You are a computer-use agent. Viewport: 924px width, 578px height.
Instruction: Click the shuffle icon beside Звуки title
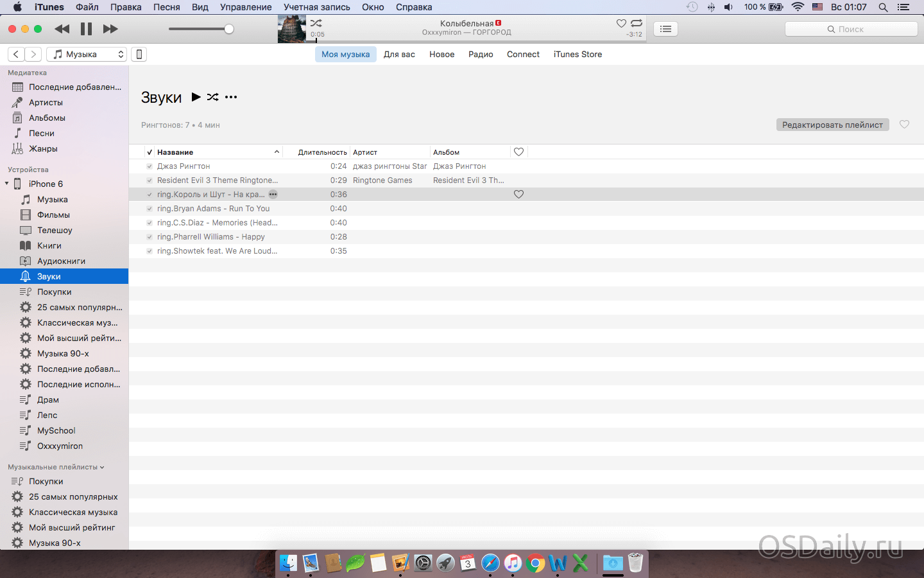(x=213, y=97)
